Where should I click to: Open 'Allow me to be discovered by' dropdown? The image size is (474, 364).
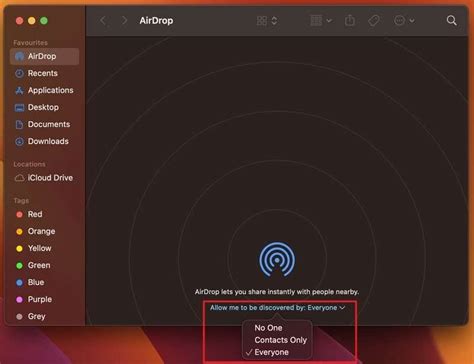pyautogui.click(x=277, y=308)
